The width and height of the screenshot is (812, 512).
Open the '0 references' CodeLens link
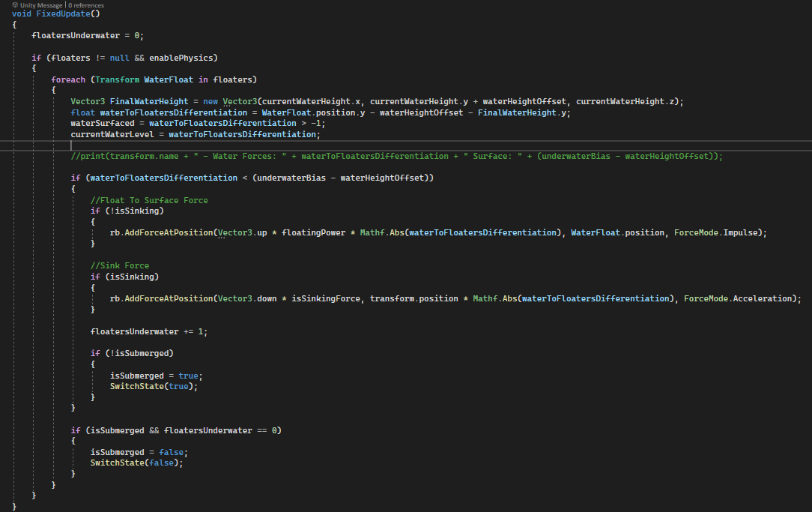(86, 5)
